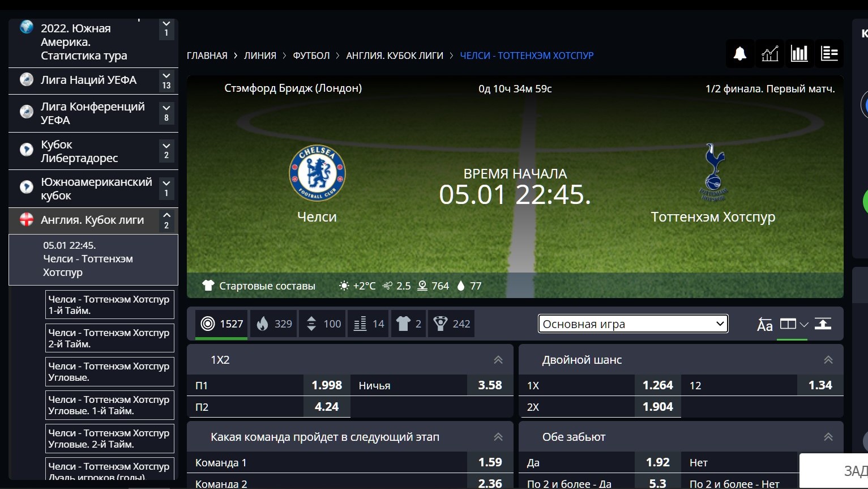The width and height of the screenshot is (868, 489).
Task: Click the wind speed icon
Action: pyautogui.click(x=388, y=286)
